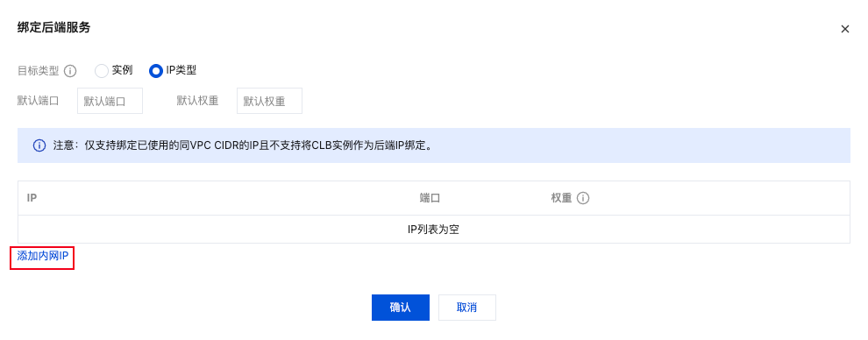Click the VPC CIDR notice text
Viewport: 868px width, 340px height.
242,146
